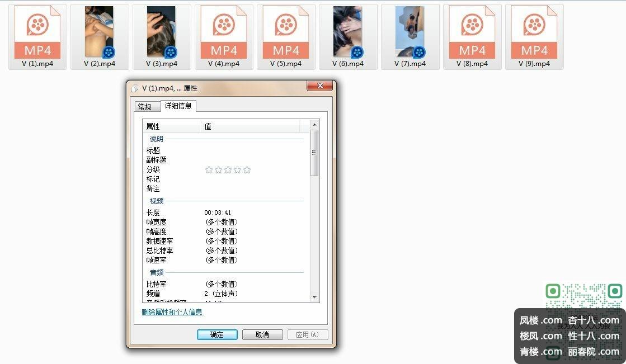Click the details list scrollbar thumb
This screenshot has height=364, width=626.
click(314, 153)
